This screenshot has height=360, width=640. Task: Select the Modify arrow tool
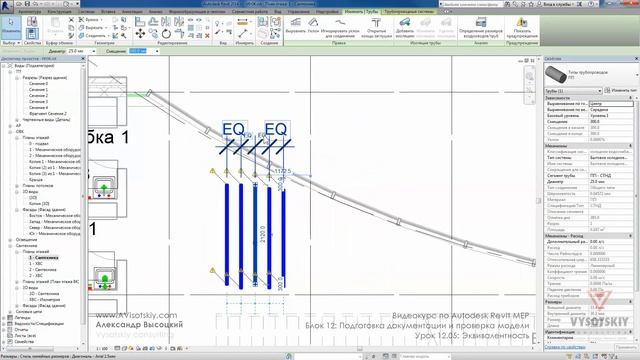pyautogui.click(x=11, y=27)
